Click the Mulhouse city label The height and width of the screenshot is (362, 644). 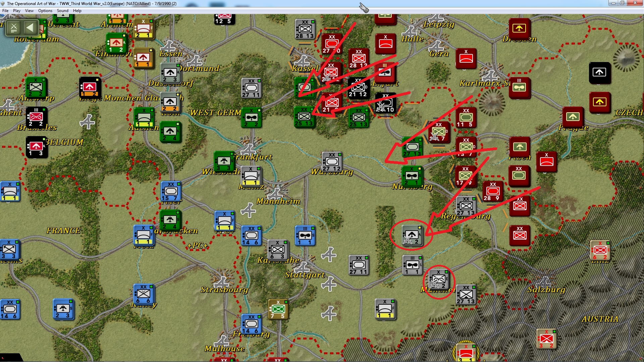pos(225,349)
